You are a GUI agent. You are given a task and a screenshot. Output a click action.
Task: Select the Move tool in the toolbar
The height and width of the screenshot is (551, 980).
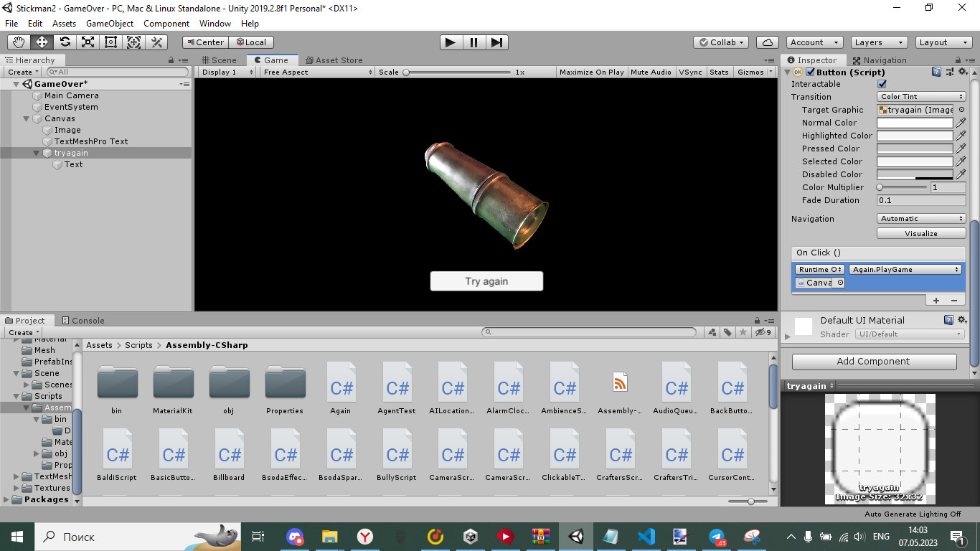coord(42,42)
